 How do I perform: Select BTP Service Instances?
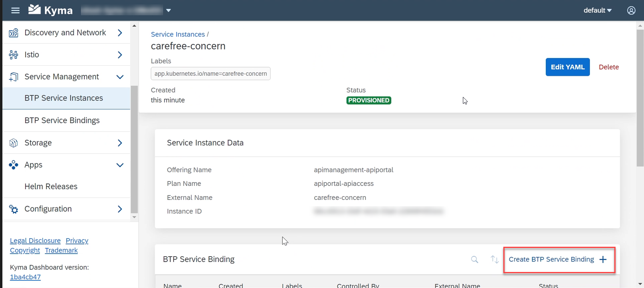pos(67,98)
